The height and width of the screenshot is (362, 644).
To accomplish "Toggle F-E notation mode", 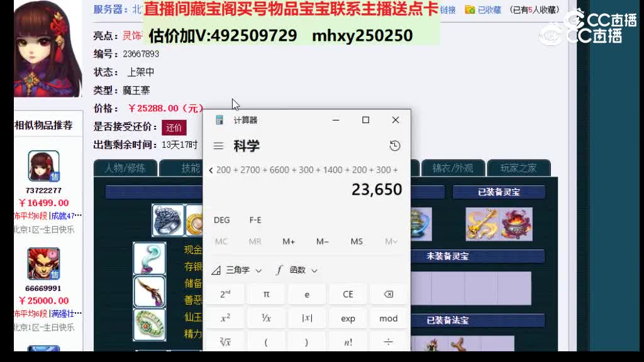I will [254, 220].
